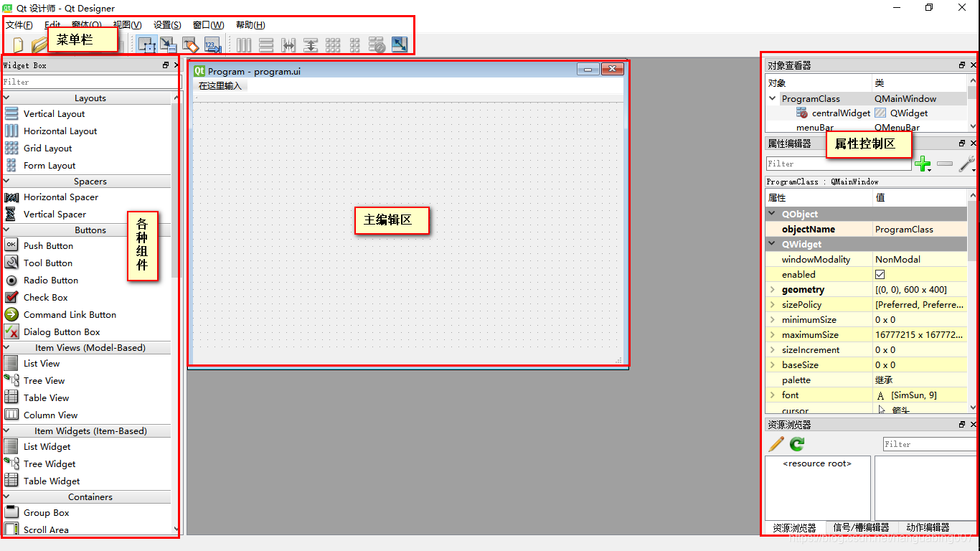Screen dimensions: 980x551
Task: Apply form layout toolbar icon
Action: tap(354, 45)
